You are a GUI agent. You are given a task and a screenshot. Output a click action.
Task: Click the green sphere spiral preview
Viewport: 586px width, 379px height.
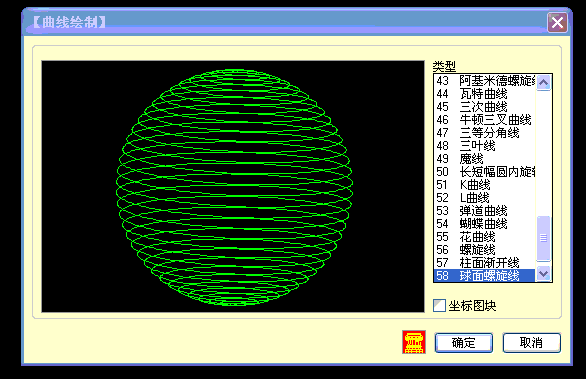click(x=234, y=187)
